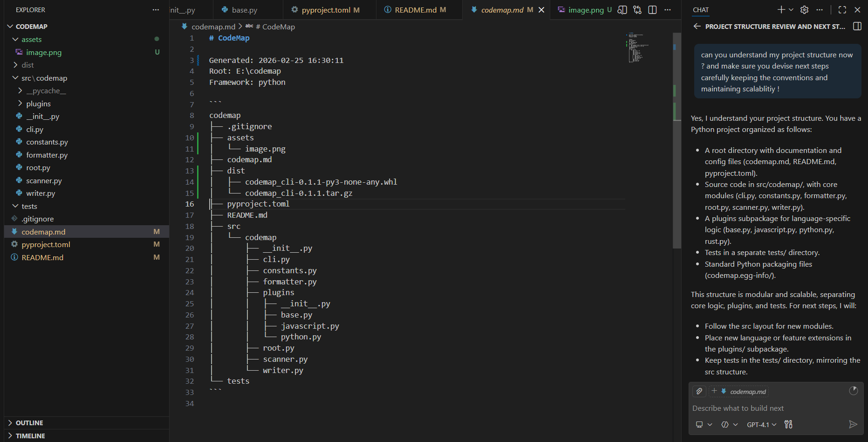Open chat settings gear
Screen dimensions: 868x442
pos(804,10)
